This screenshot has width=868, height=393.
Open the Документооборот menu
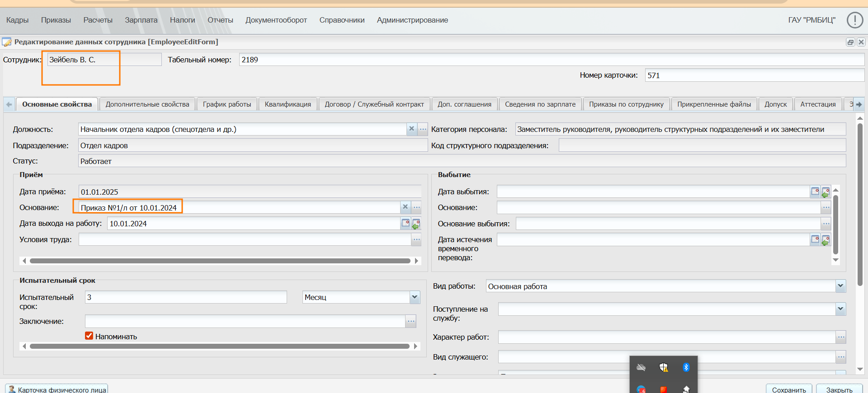[x=276, y=20]
